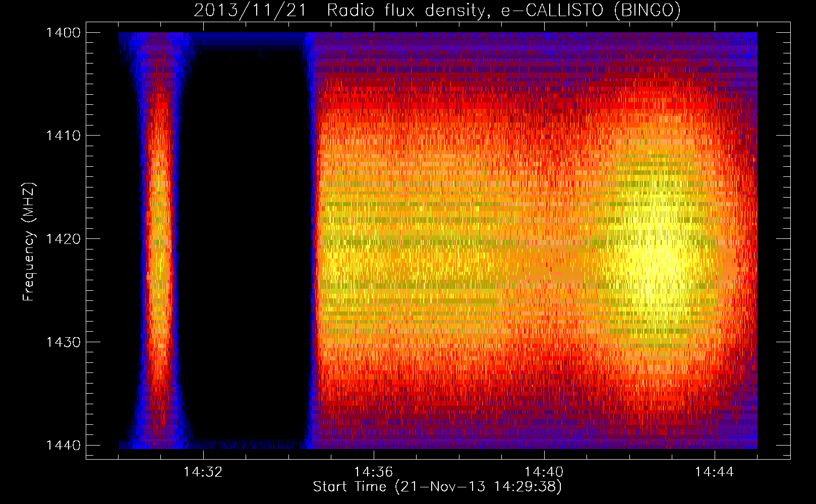
Task: Click the 14:40 time axis label
Action: 544,472
